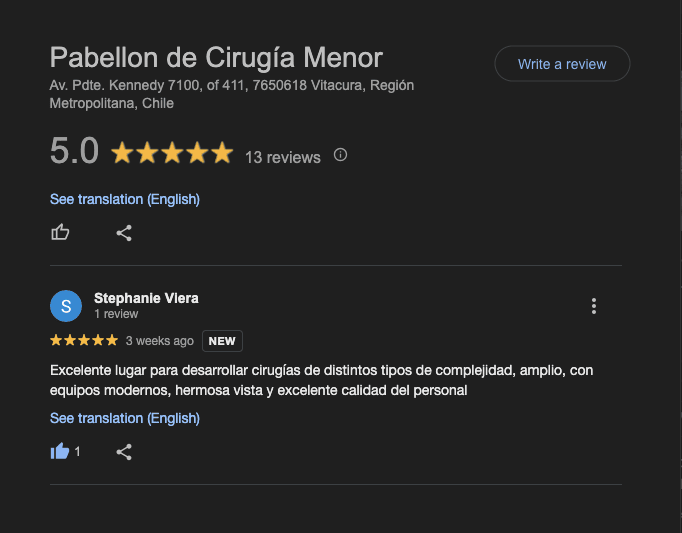The width and height of the screenshot is (682, 533).
Task: Open Stephanie Viera's blue S avatar
Action: pos(66,306)
